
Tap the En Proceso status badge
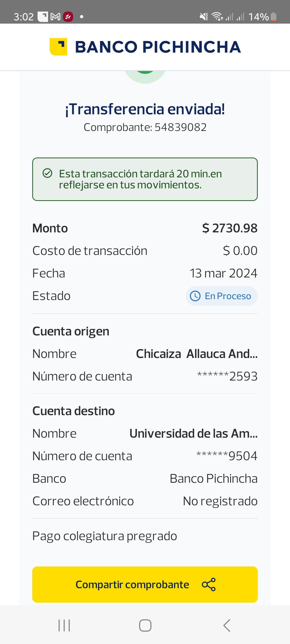point(222,296)
